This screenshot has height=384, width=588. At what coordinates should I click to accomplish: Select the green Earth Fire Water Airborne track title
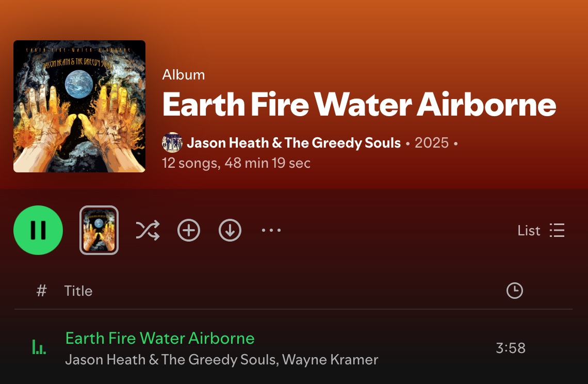point(160,338)
